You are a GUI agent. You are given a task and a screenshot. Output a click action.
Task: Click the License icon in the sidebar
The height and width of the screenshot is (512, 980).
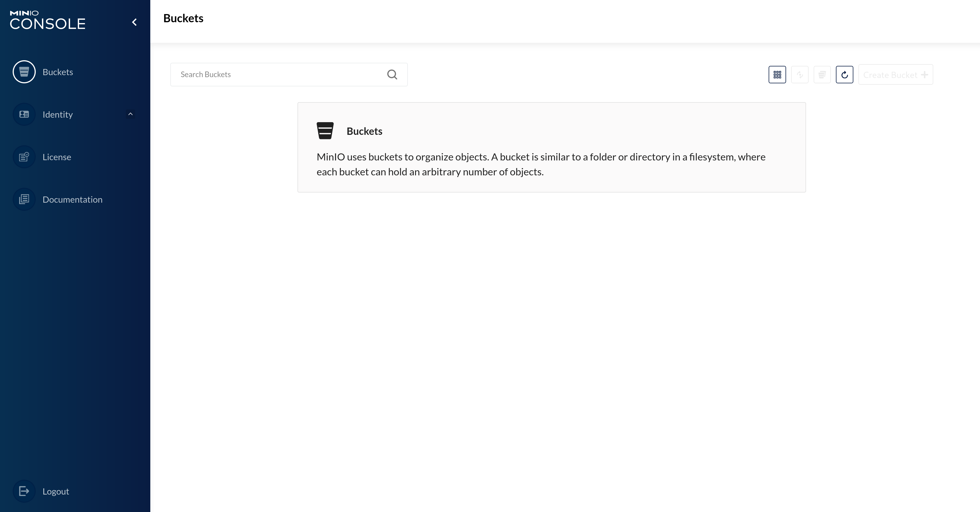point(24,156)
